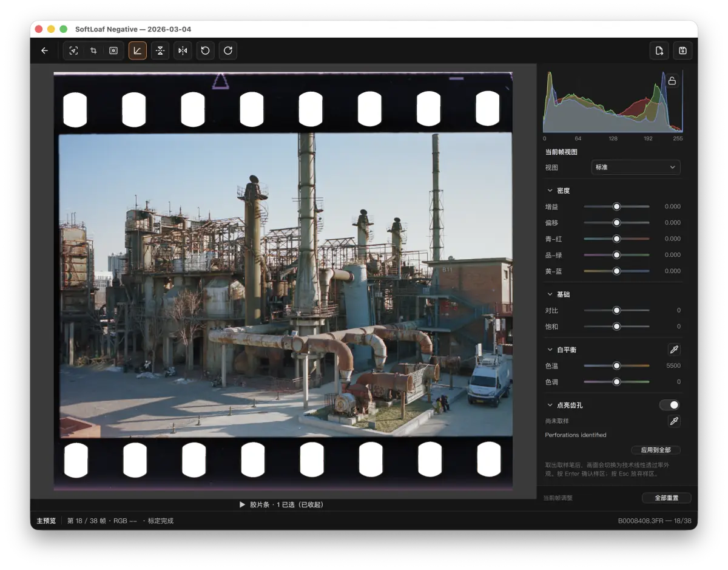
Task: Collapse the 基础 section
Action: click(550, 294)
